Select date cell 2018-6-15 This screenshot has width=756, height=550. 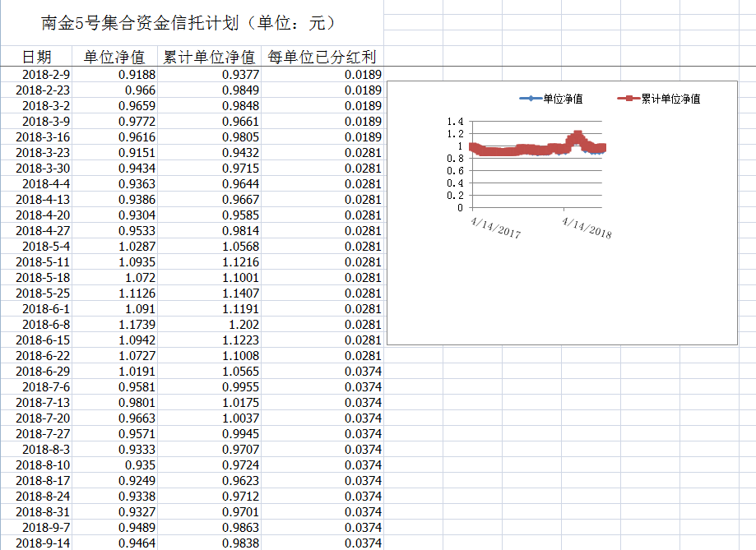point(37,340)
